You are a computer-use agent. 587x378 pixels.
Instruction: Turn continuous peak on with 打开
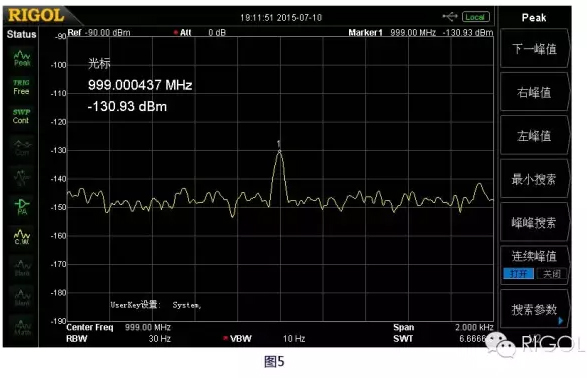pos(518,274)
